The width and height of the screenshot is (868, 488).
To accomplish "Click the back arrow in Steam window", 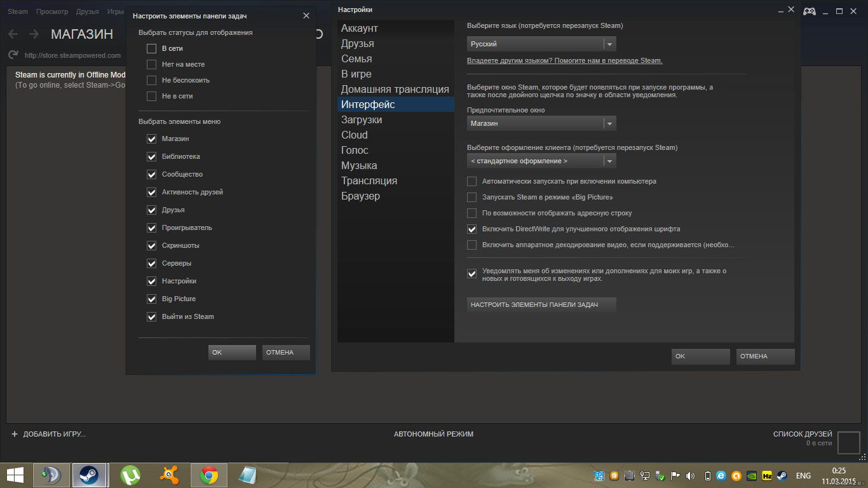I will [x=13, y=34].
